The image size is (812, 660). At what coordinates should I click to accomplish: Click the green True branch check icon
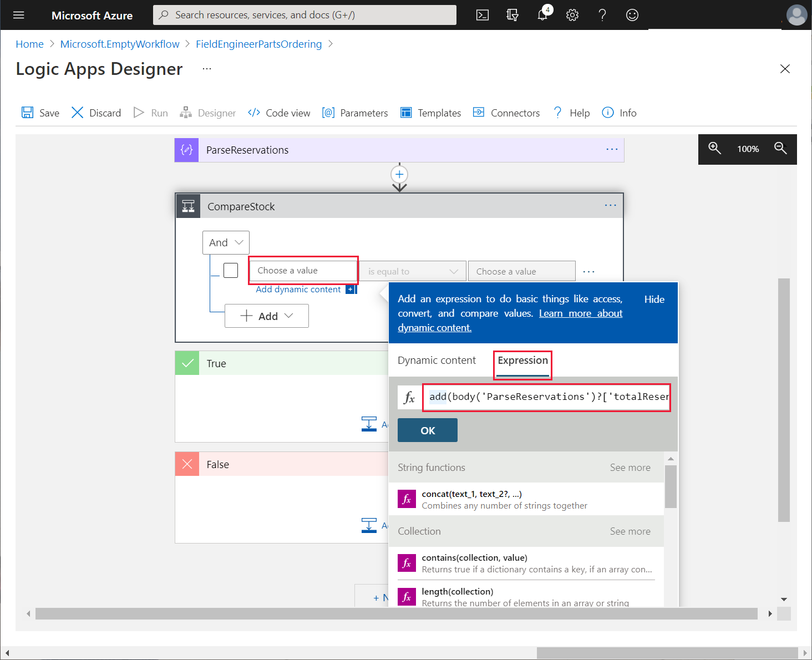pyautogui.click(x=187, y=363)
